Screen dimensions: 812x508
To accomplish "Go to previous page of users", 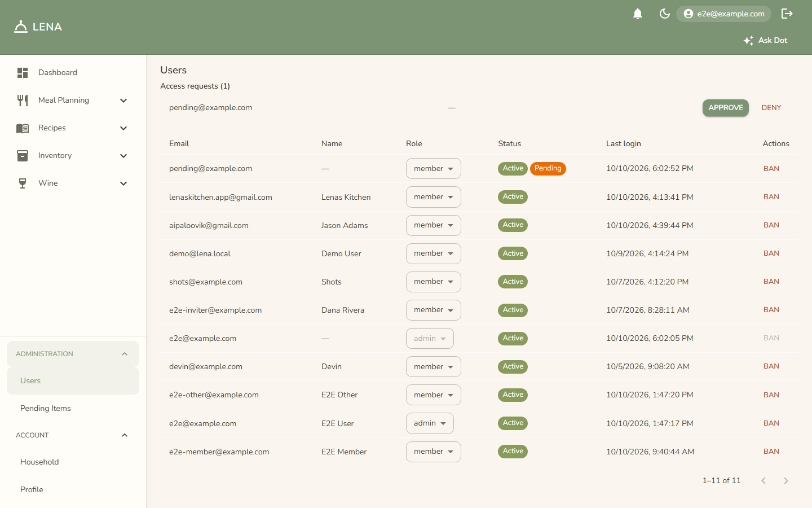I will coord(764,481).
